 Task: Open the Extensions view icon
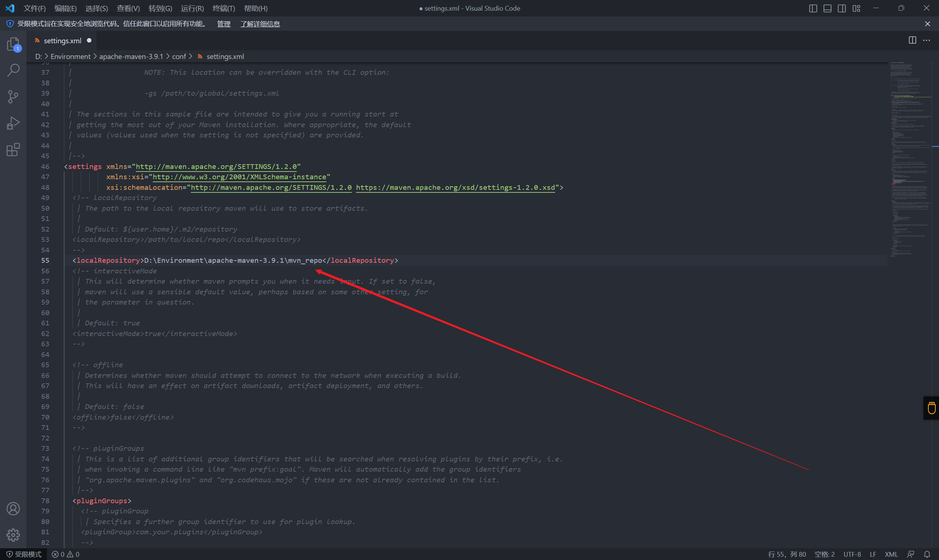tap(13, 150)
